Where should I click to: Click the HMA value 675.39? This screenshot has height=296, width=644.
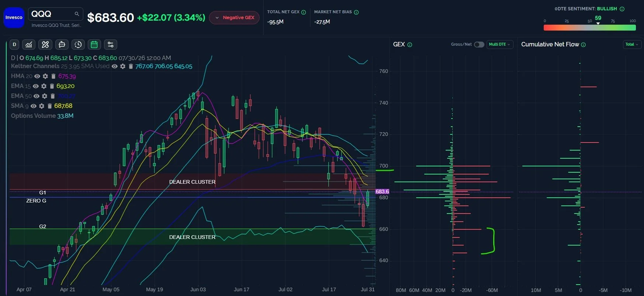[x=67, y=76]
